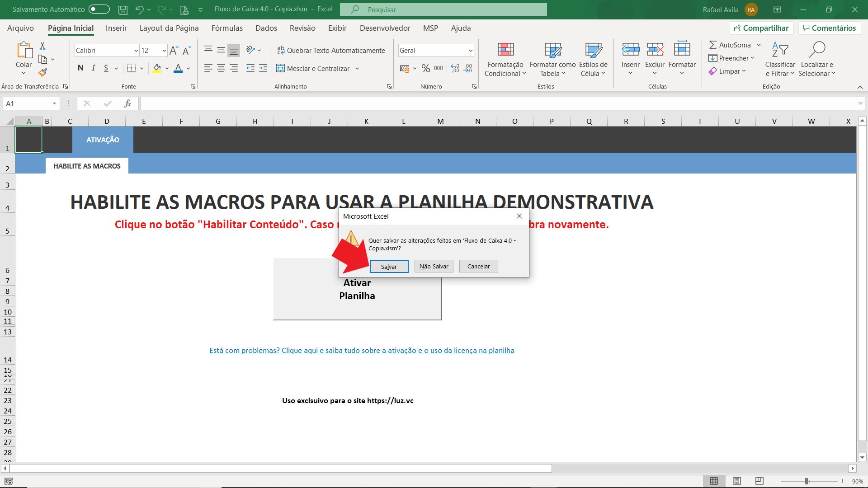Click the decrease decimal places icon
Image resolution: width=868 pixels, height=488 pixels.
(x=468, y=68)
